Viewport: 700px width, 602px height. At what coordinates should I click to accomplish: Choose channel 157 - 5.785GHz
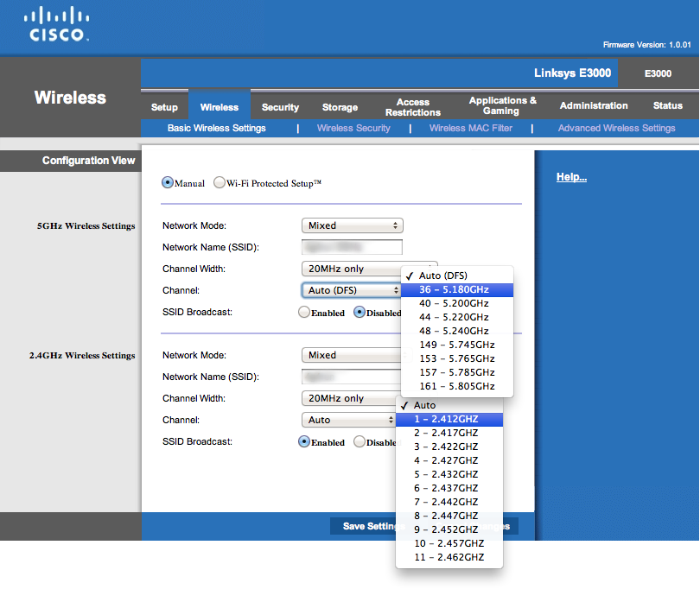pos(457,372)
